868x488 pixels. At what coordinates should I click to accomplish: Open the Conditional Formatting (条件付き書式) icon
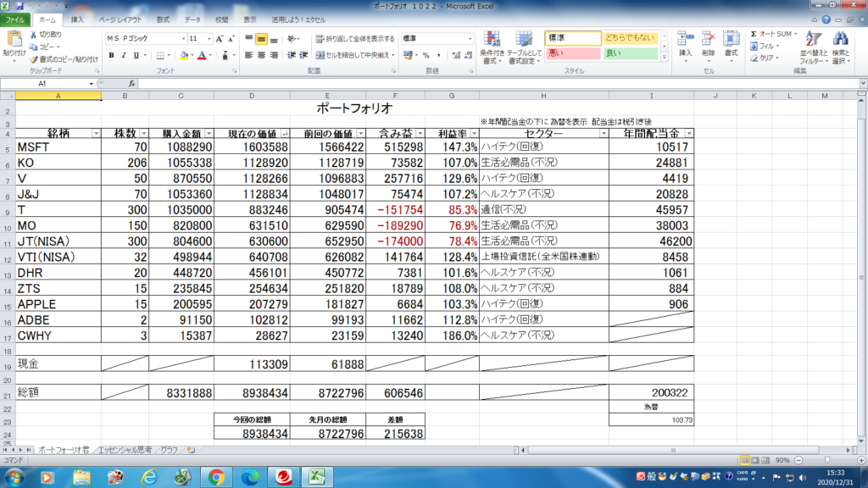click(492, 39)
